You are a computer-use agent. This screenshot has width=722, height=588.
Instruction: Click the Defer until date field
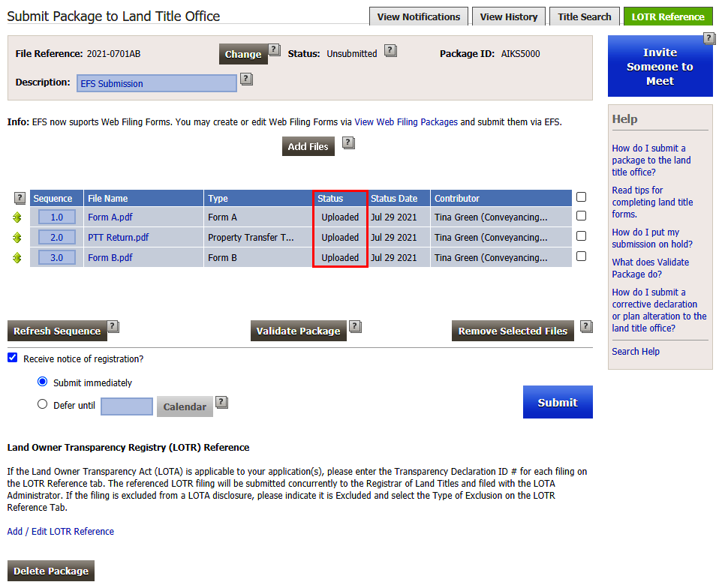click(127, 406)
